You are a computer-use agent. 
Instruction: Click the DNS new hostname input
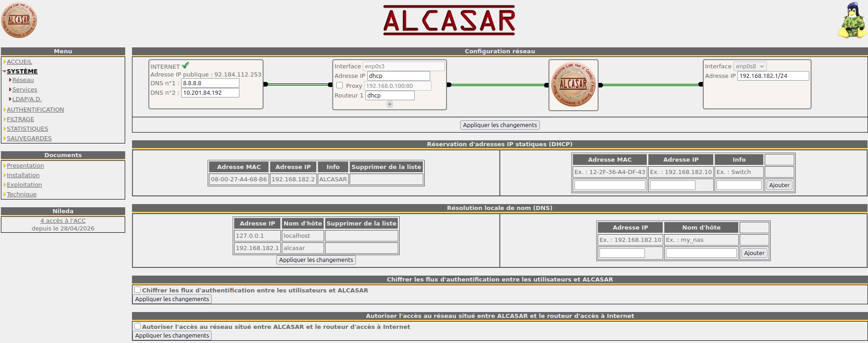click(701, 253)
